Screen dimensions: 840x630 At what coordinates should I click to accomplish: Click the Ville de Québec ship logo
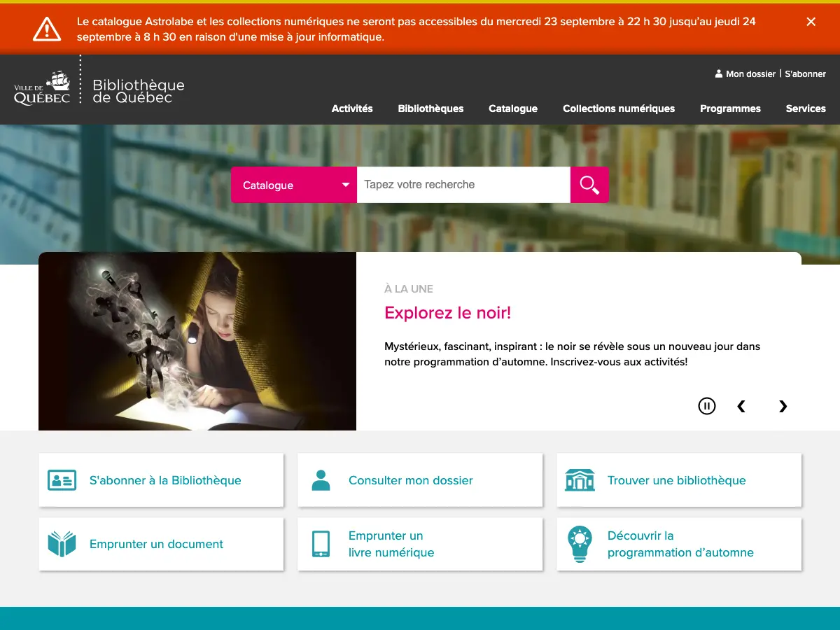pyautogui.click(x=43, y=88)
